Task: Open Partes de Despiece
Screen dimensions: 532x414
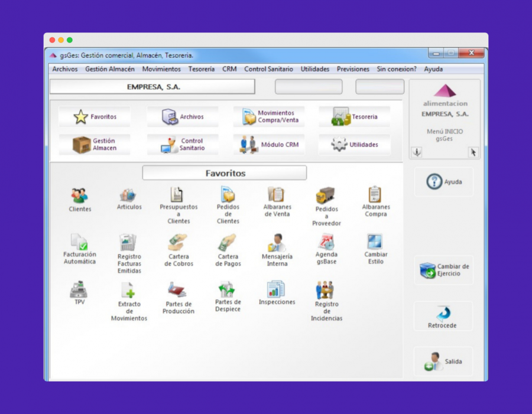Action: (228, 297)
